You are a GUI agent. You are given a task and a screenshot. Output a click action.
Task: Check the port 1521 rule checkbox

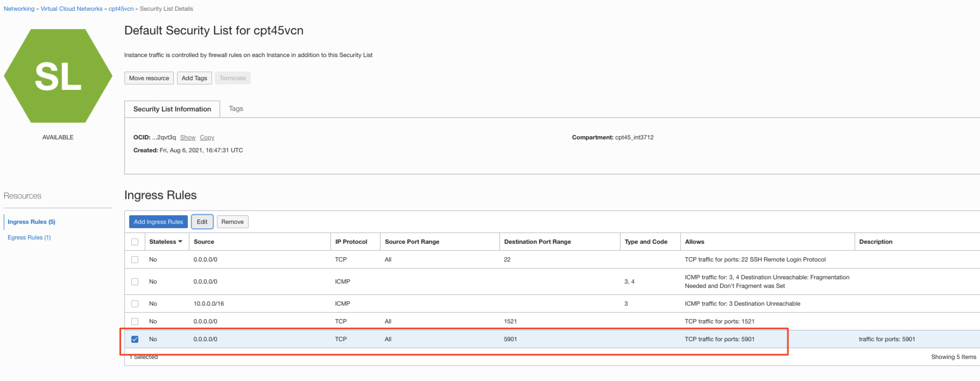pyautogui.click(x=135, y=321)
